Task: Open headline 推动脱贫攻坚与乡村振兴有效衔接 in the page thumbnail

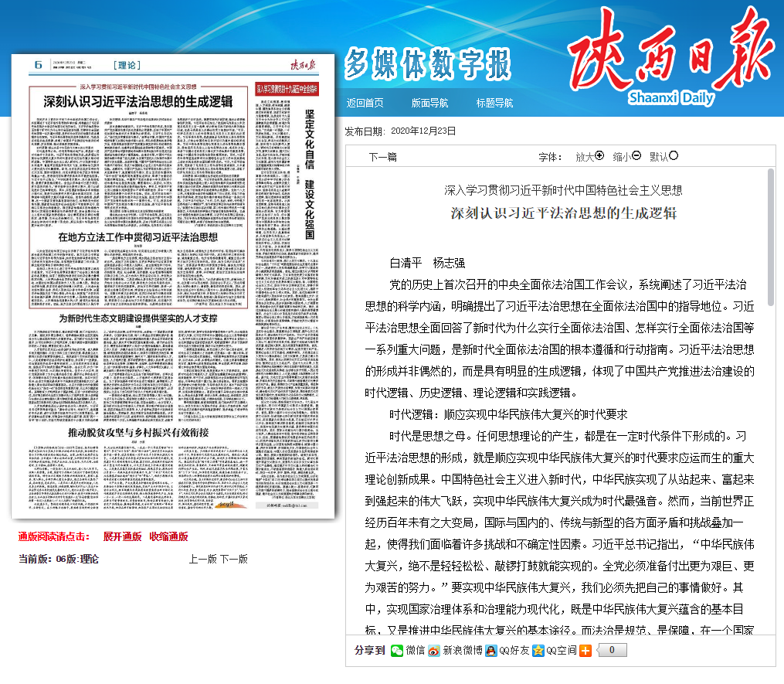Action: [x=138, y=432]
